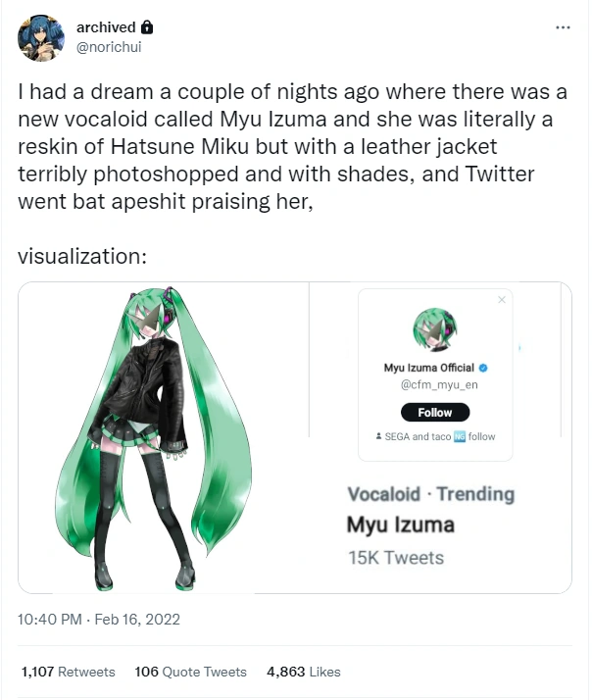The height and width of the screenshot is (700, 592).
Task: Click the person icon beside SEGA
Action: (365, 436)
